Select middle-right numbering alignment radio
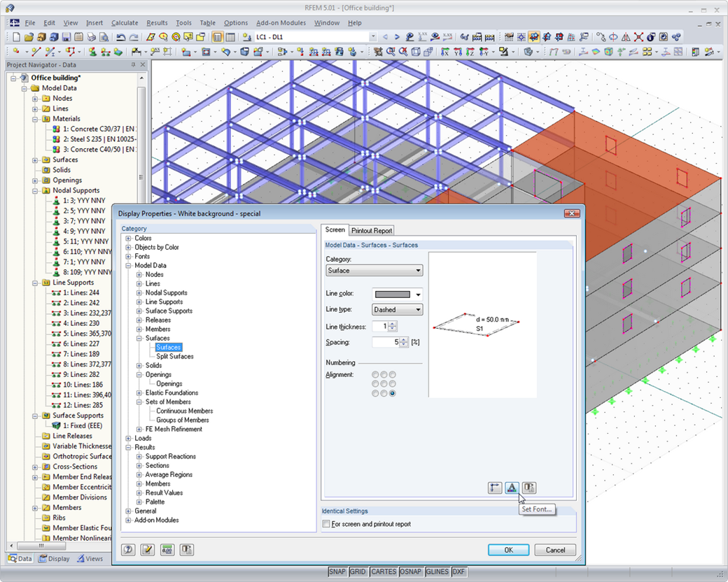 point(393,384)
